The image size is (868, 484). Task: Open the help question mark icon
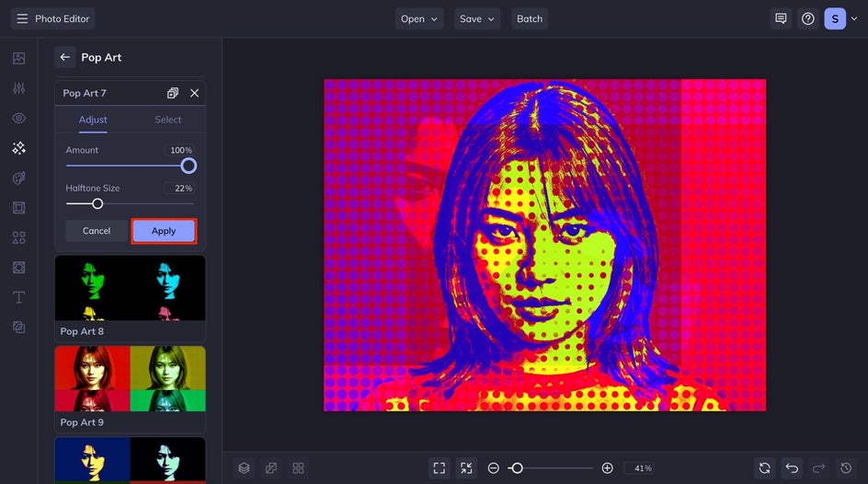coord(807,18)
